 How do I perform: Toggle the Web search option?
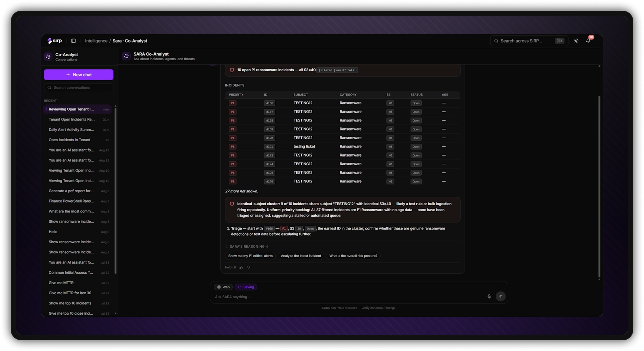[x=223, y=287]
